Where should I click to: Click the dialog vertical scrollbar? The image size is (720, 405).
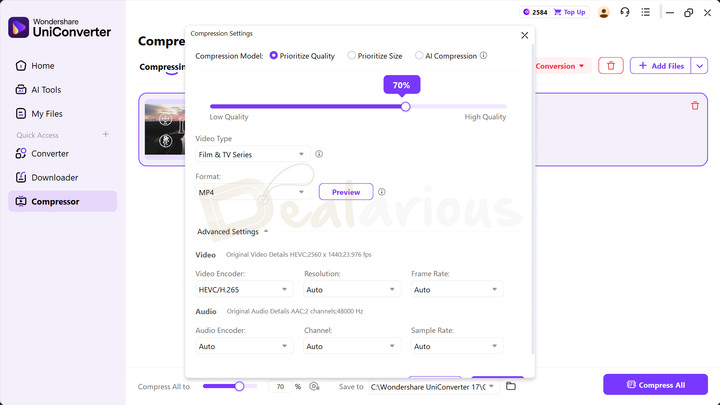point(532,197)
